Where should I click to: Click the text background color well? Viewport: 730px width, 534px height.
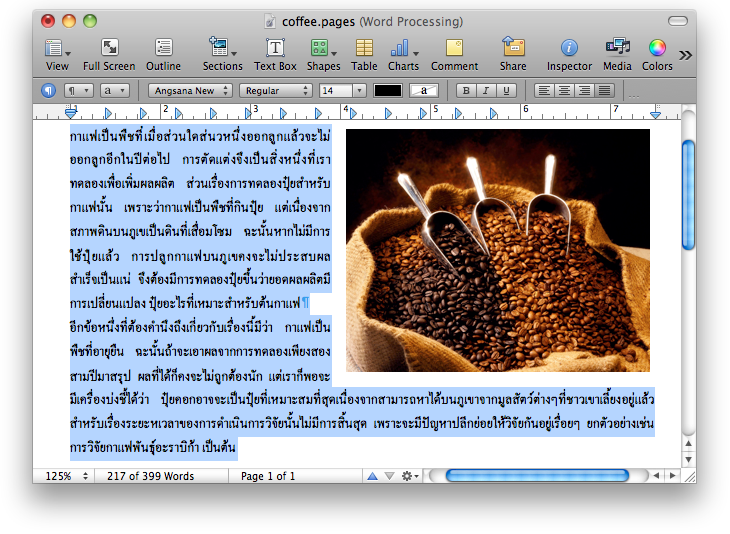pyautogui.click(x=424, y=90)
